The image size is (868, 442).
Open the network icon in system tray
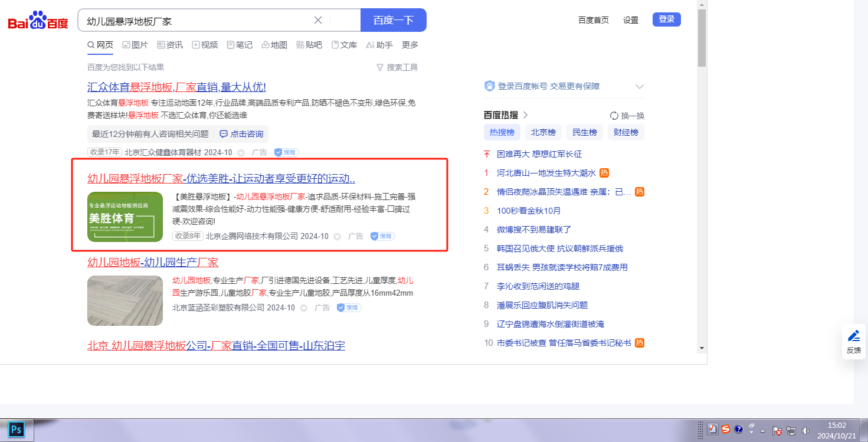point(791,430)
